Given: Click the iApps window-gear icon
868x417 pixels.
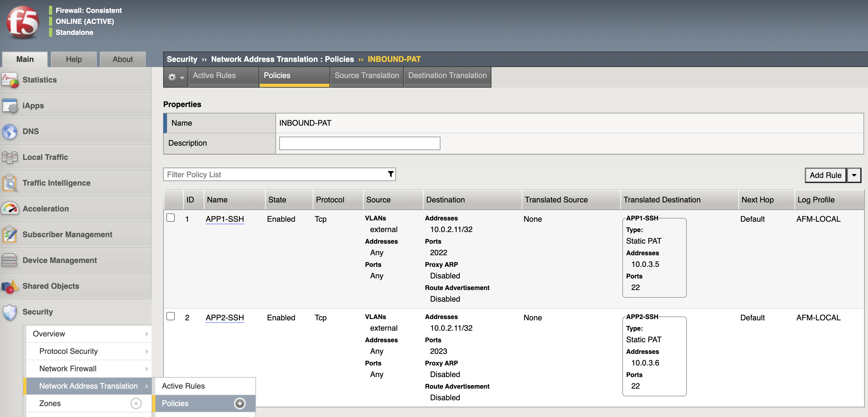Looking at the screenshot, I should coord(10,106).
